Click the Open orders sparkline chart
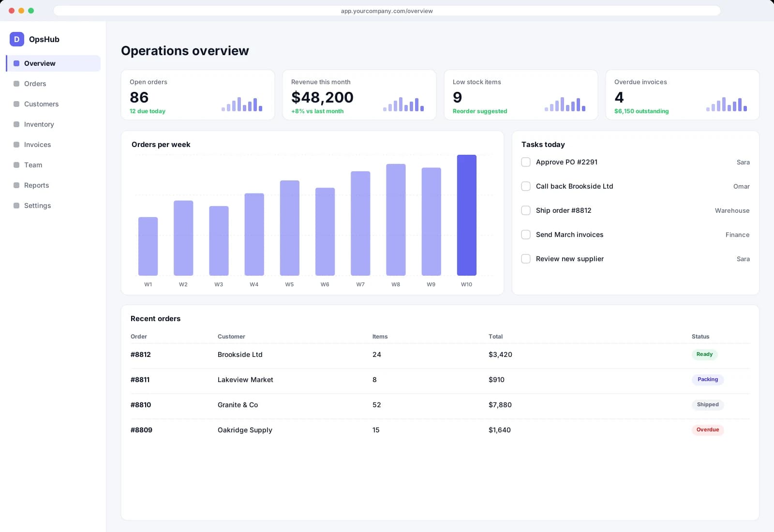This screenshot has height=532, width=774. click(242, 104)
